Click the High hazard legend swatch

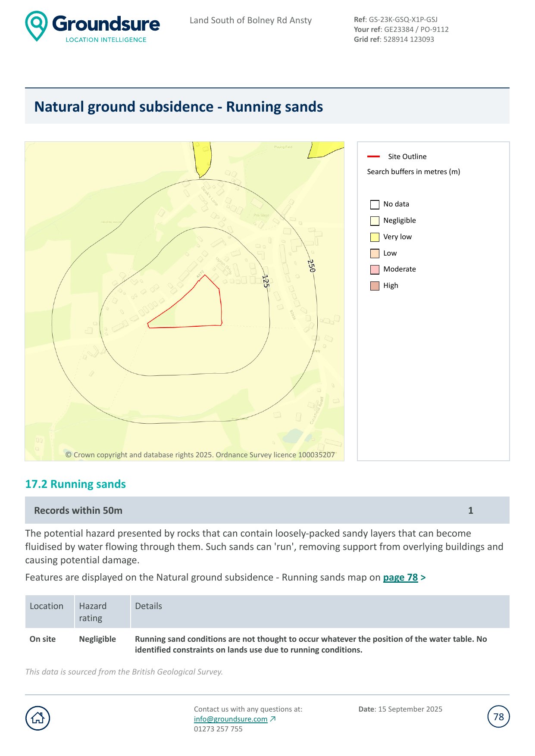(375, 286)
